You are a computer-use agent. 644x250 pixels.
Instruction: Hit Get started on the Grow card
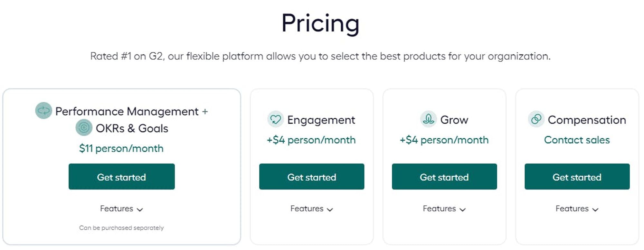click(x=444, y=177)
